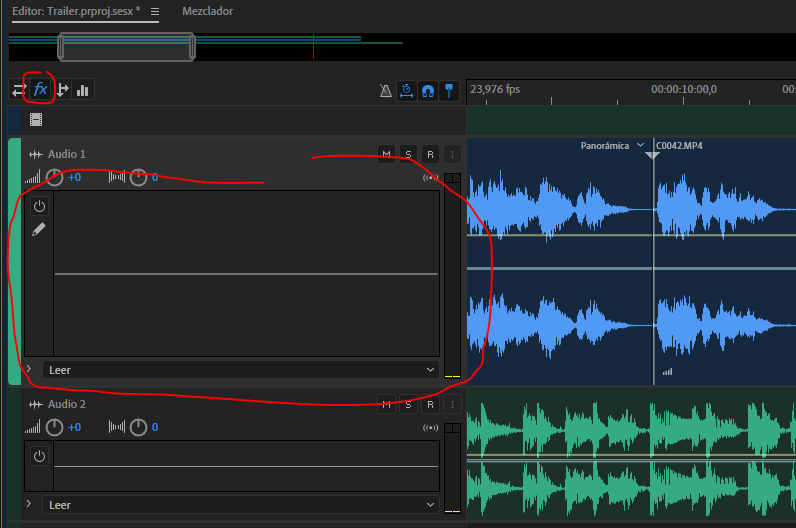This screenshot has height=528, width=796.
Task: Click the overview navigator scroll handle
Action: point(126,47)
